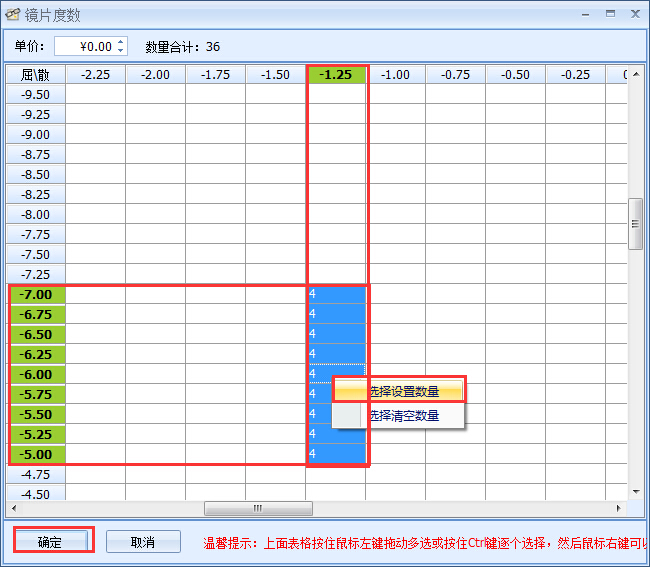
Task: Select row header -8.00
Action: click(36, 215)
